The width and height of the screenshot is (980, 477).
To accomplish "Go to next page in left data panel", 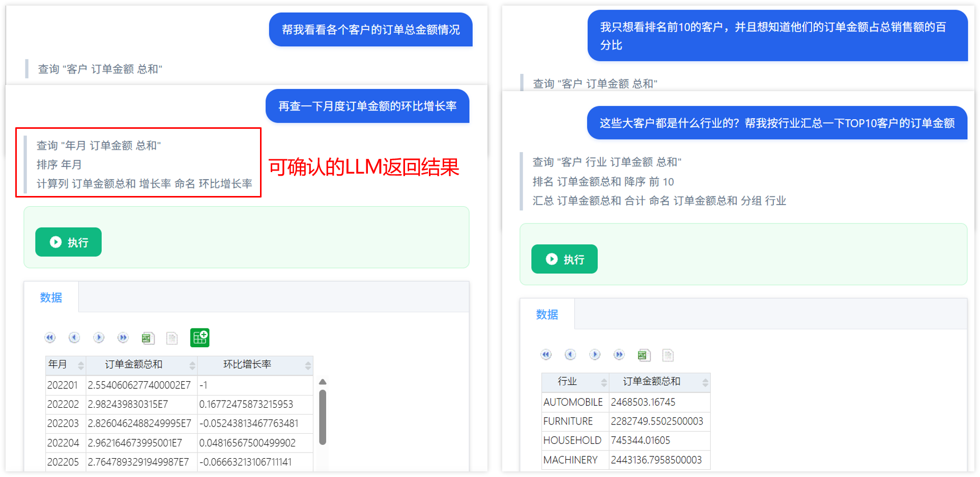I will coord(99,338).
